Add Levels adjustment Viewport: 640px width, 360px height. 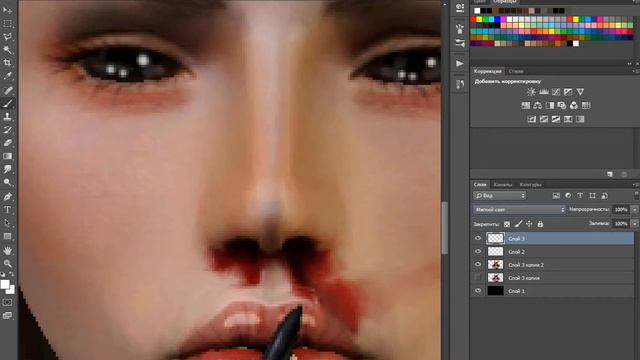point(544,92)
